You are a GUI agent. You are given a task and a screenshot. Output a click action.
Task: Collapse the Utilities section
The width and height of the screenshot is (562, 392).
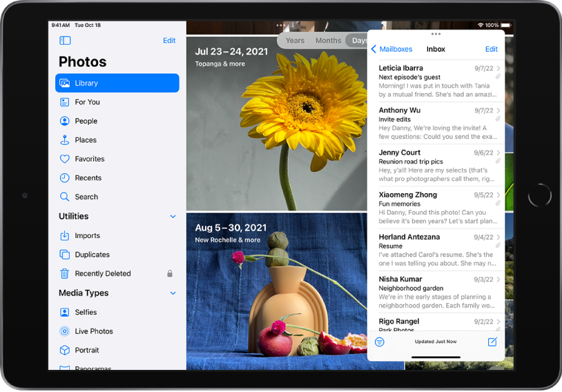[173, 217]
